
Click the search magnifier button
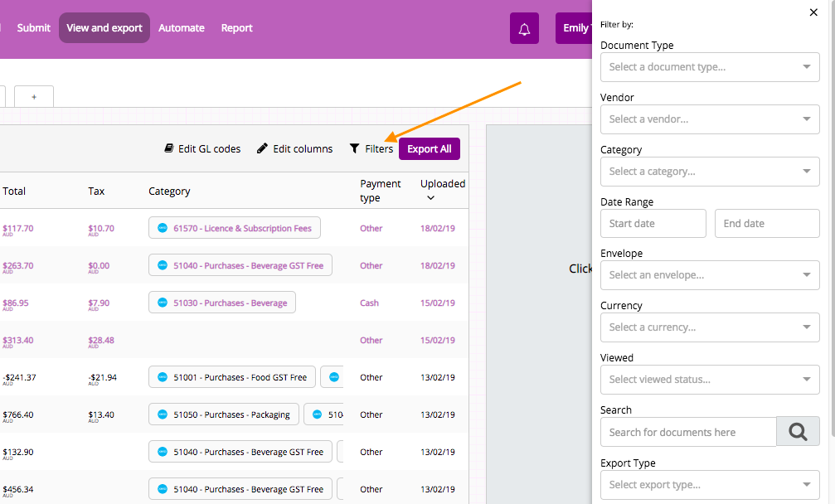tap(798, 432)
